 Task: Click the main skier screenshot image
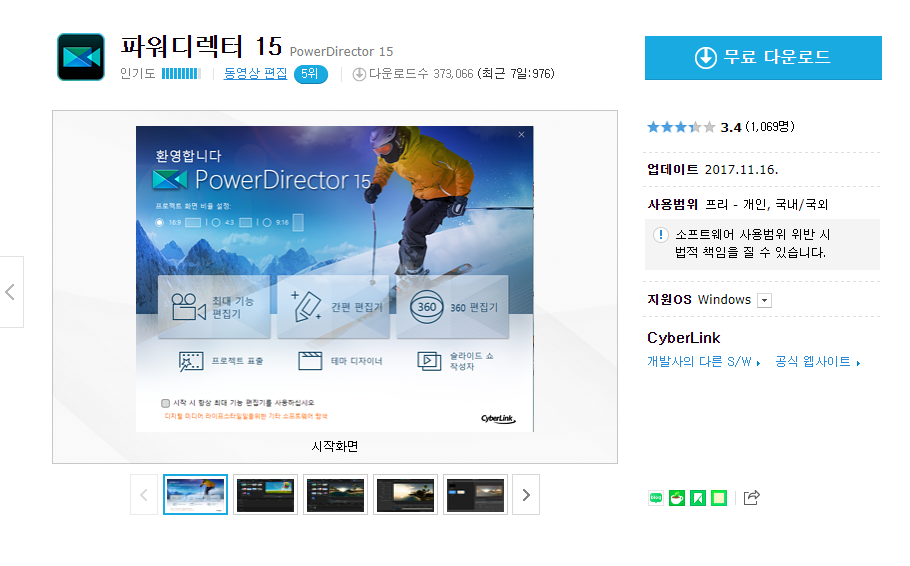pyautogui.click(x=335, y=279)
